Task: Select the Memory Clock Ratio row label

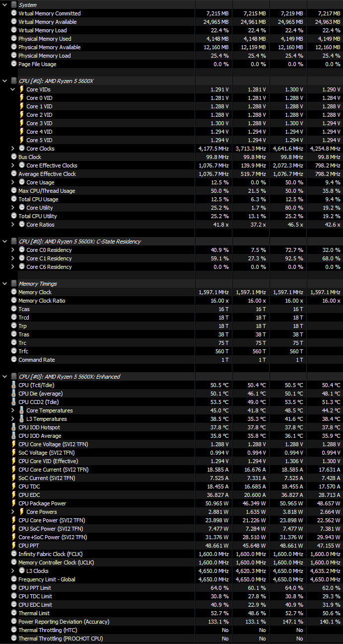Action: point(42,301)
